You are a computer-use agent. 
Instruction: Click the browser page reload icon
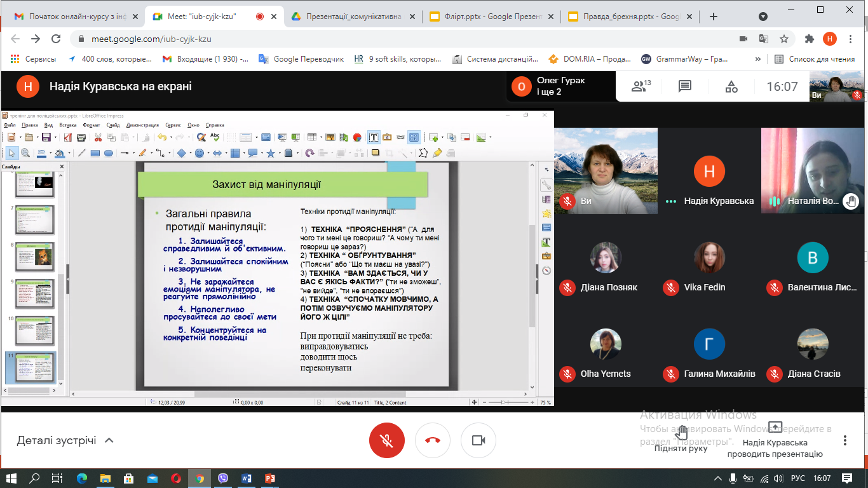[56, 39]
